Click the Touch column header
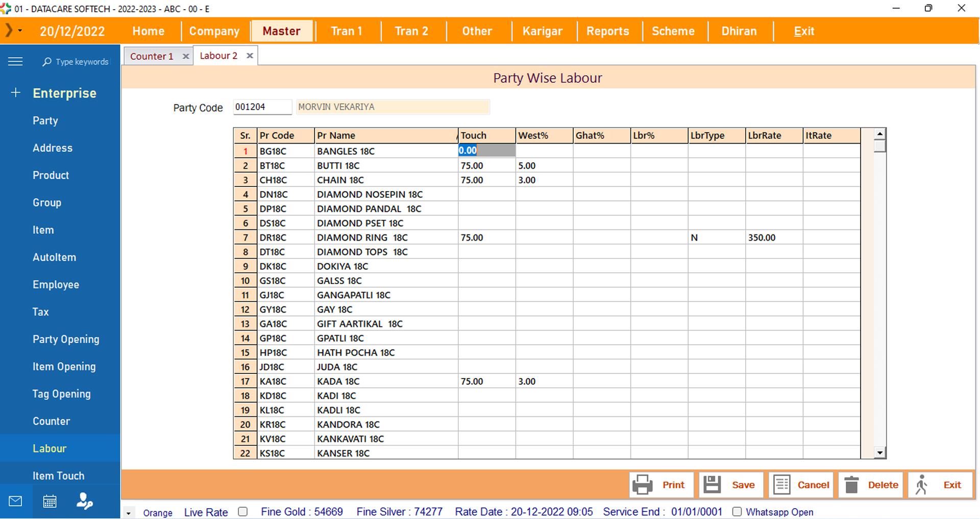 [486, 135]
